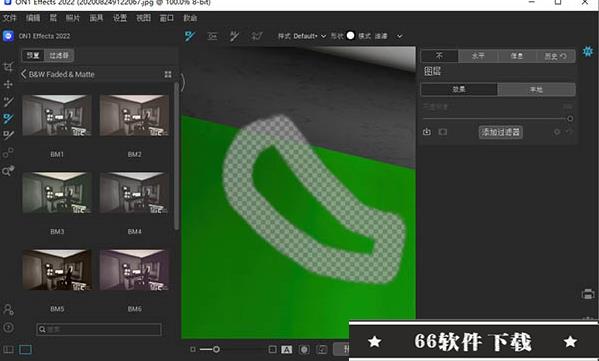Select the Retouch/clone tool in left toolbar
The width and height of the screenshot is (599, 361).
8,153
